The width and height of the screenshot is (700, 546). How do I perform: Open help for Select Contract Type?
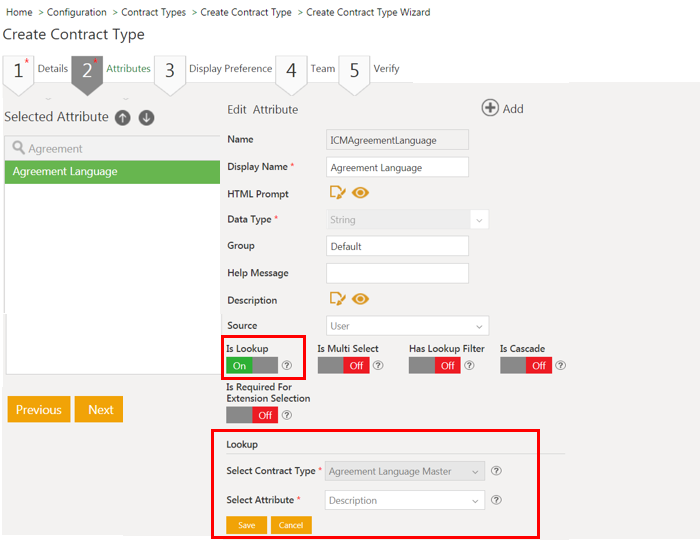tap(497, 471)
